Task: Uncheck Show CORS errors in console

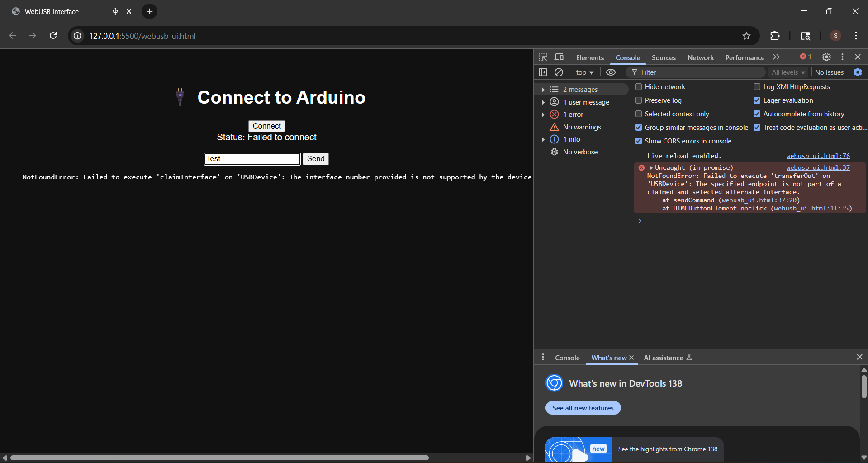Action: pyautogui.click(x=638, y=141)
